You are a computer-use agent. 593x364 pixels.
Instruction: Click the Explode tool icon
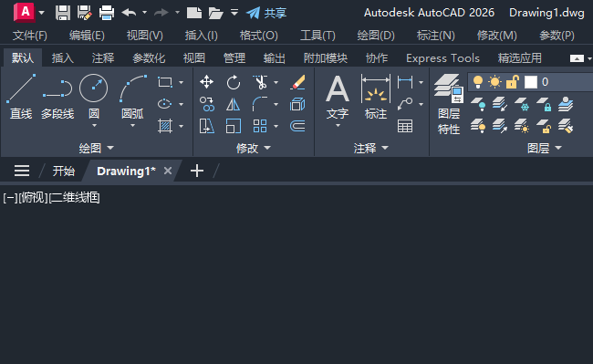click(297, 104)
